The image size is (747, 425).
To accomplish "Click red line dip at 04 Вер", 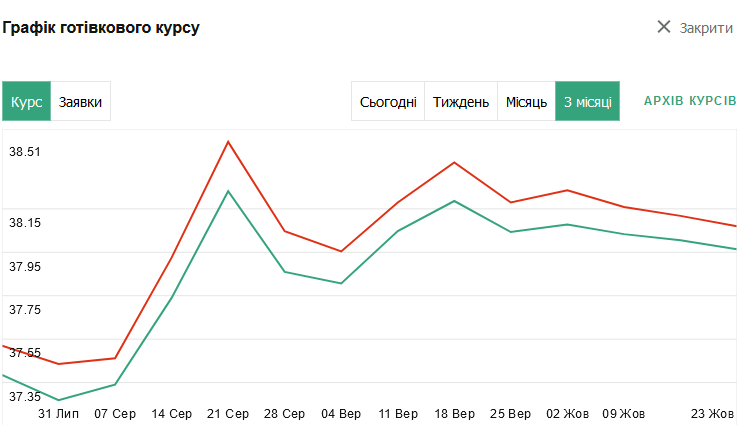I will 341,251.
